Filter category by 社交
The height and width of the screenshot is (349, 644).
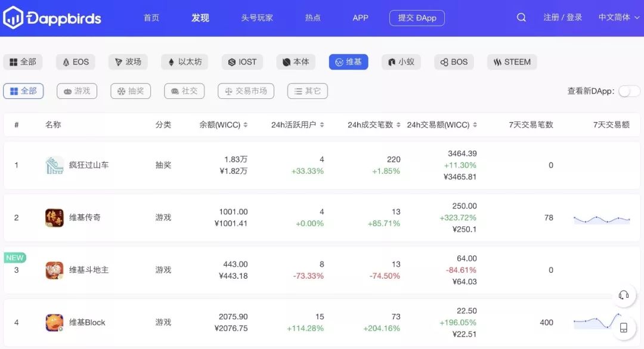(184, 91)
